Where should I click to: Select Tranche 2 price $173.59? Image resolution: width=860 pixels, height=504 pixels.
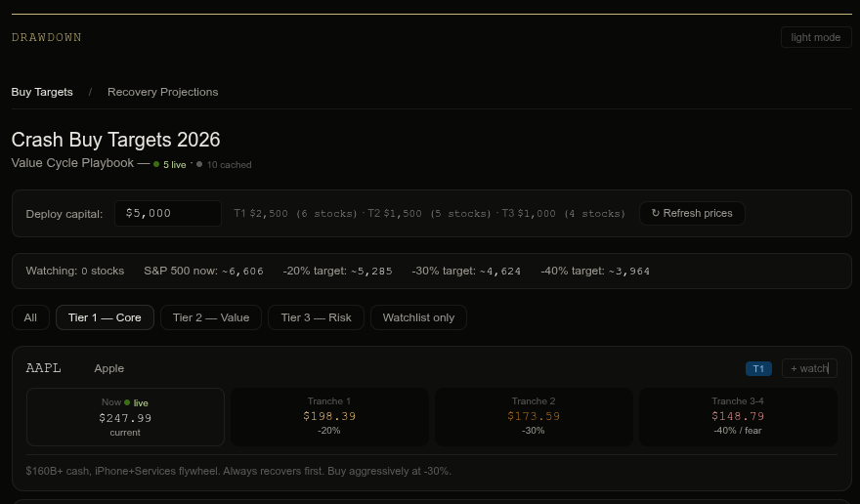[534, 416]
